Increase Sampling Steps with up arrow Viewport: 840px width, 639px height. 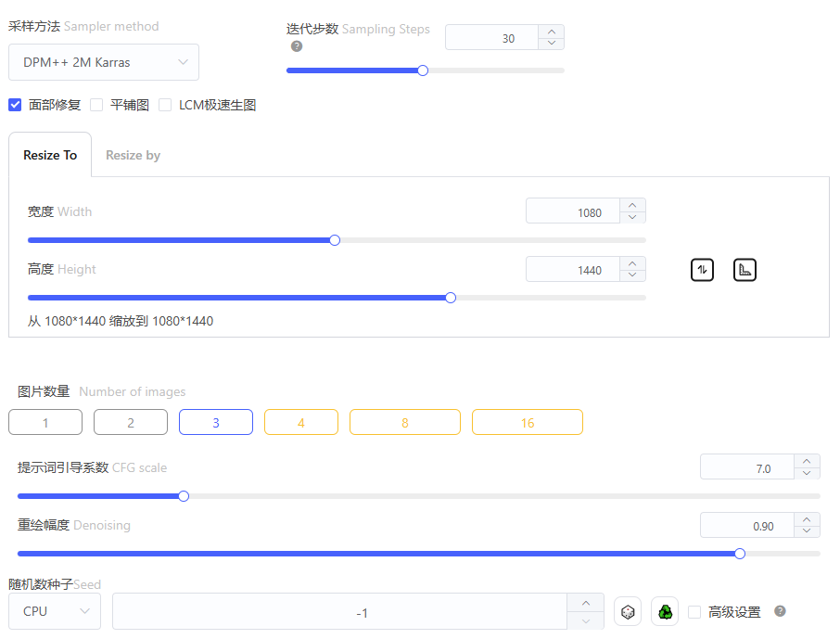pos(552,32)
